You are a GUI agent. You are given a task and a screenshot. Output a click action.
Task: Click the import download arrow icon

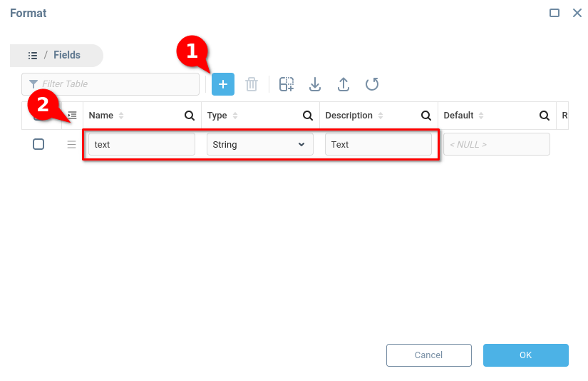tap(314, 84)
